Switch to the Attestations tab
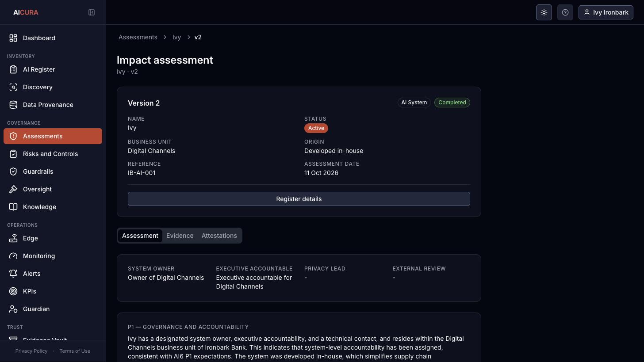 click(x=219, y=236)
